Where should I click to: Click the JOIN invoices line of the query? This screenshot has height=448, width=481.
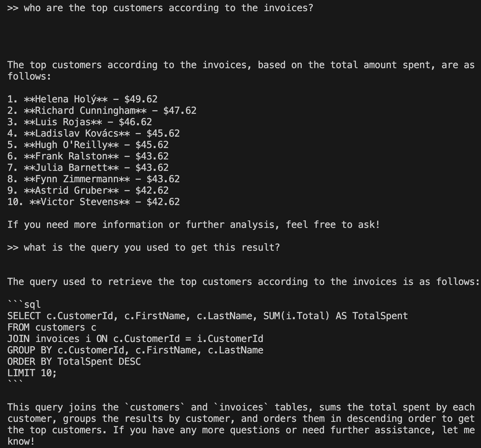tap(135, 339)
